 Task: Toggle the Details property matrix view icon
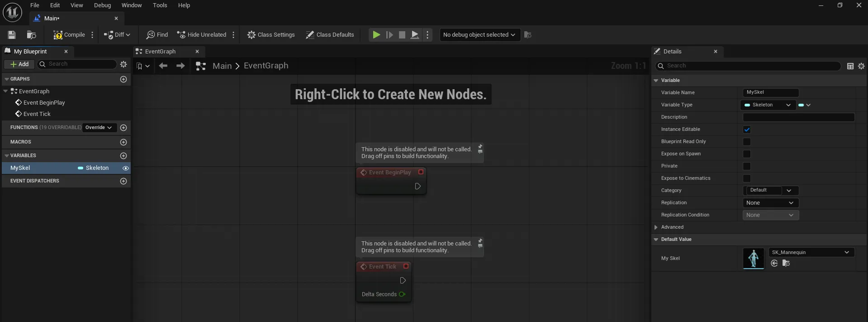(850, 66)
